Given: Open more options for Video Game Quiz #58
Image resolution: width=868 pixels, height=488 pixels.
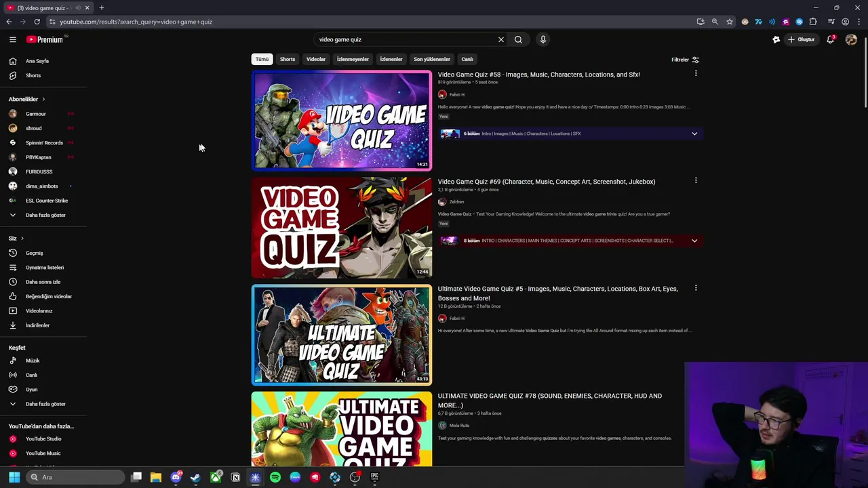Looking at the screenshot, I should tap(695, 73).
